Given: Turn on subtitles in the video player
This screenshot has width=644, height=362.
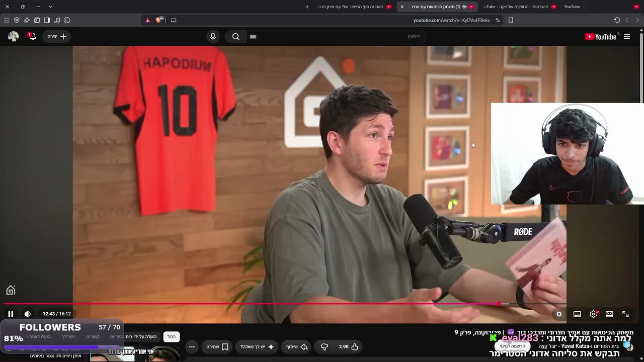Looking at the screenshot, I should [577, 314].
